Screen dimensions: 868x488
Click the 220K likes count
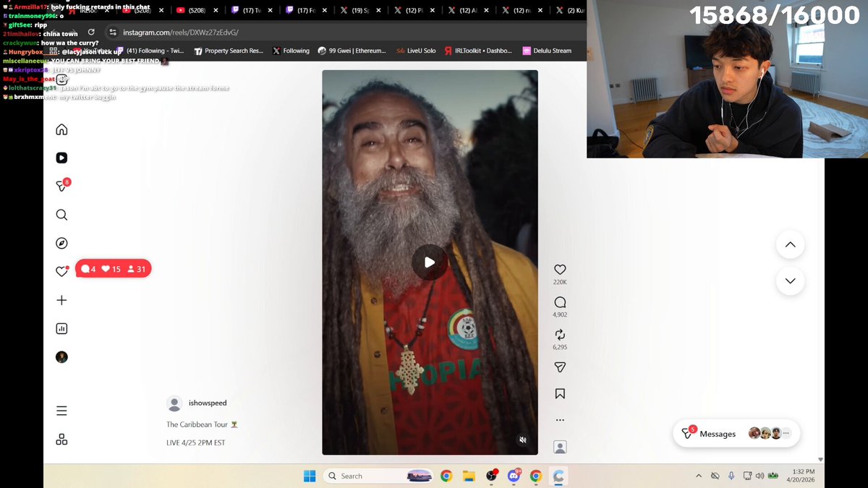(560, 282)
